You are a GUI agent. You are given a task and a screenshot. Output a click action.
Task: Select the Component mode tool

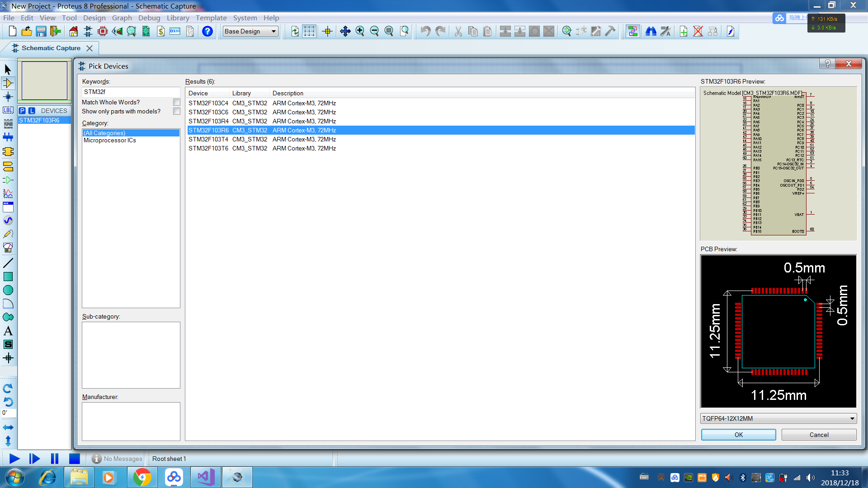click(x=8, y=83)
